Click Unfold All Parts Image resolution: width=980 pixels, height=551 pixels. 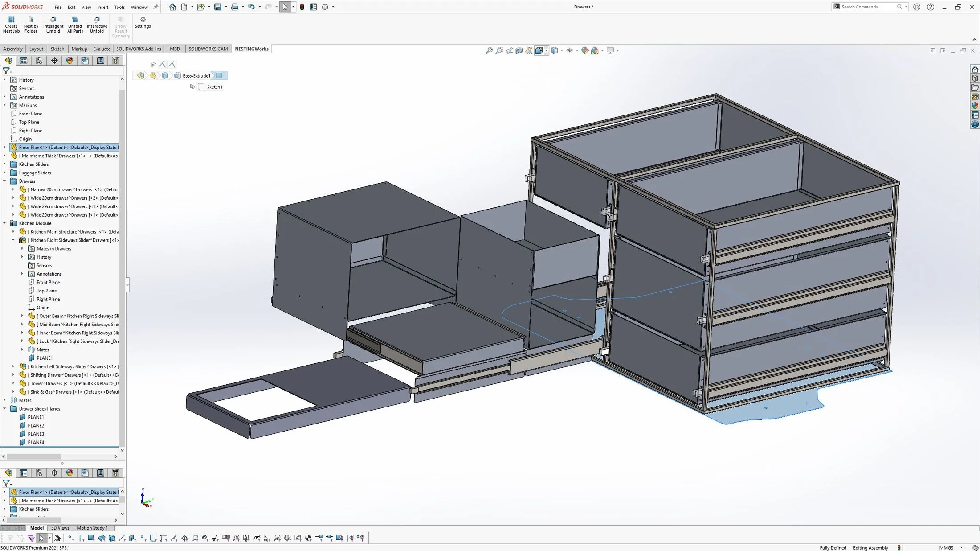75,25
